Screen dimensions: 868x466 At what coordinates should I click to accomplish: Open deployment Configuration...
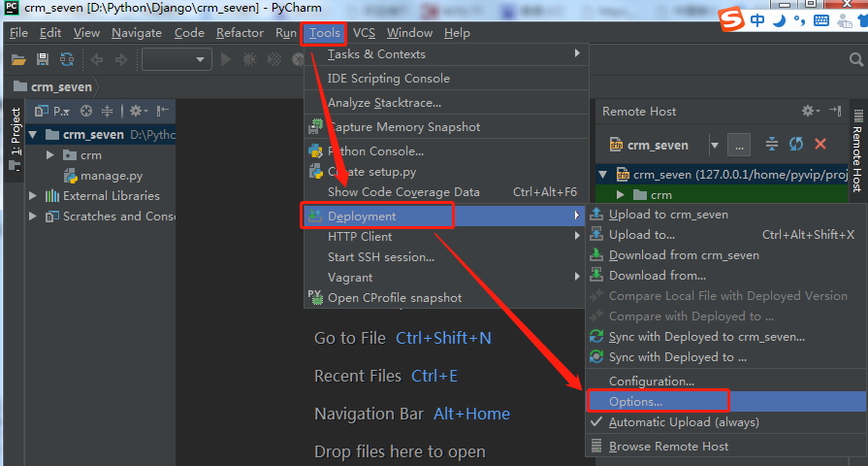pyautogui.click(x=725, y=382)
